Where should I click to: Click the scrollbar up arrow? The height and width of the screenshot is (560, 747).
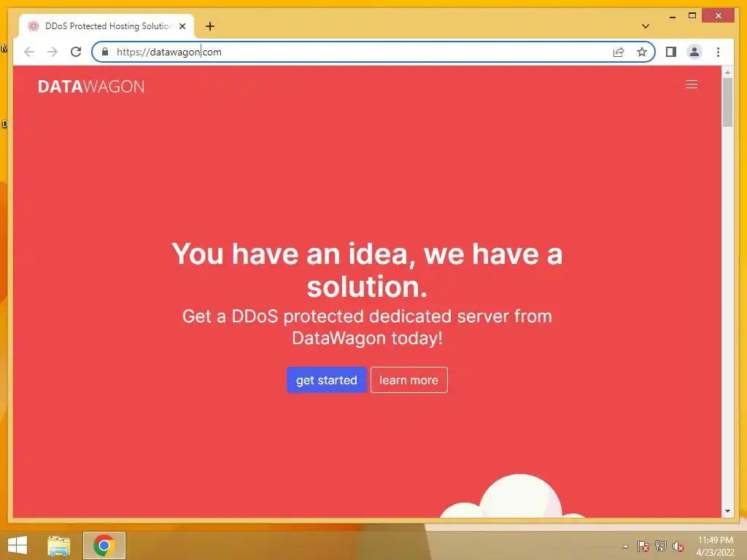(727, 72)
